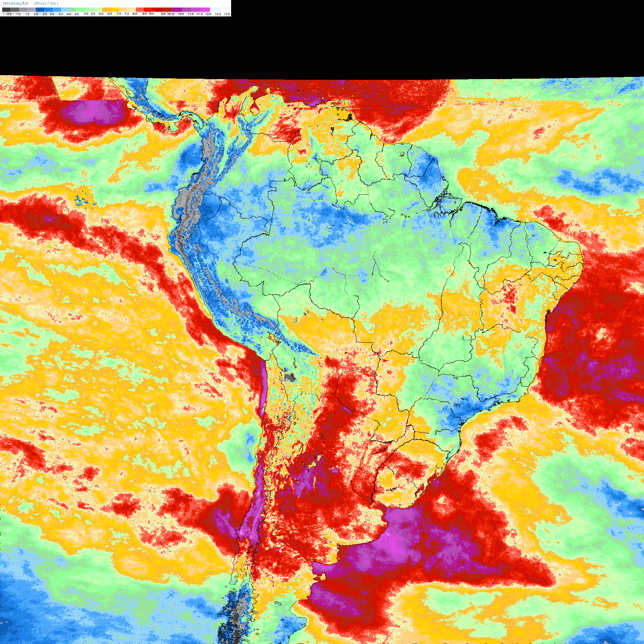
Task: Click the 4.0 legend value
Action: pyautogui.click(x=69, y=14)
